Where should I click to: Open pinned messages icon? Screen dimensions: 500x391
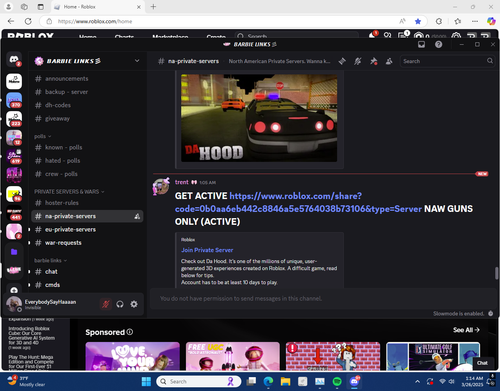373,61
